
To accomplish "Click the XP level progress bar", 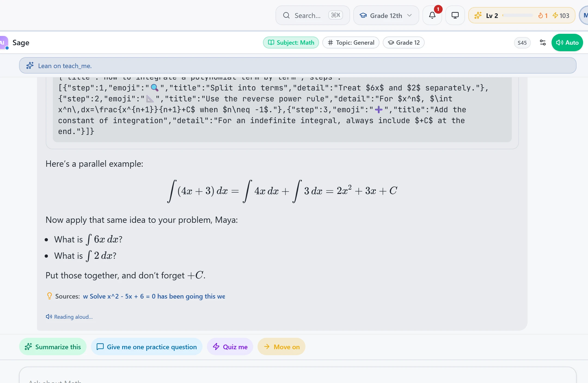I will [518, 16].
